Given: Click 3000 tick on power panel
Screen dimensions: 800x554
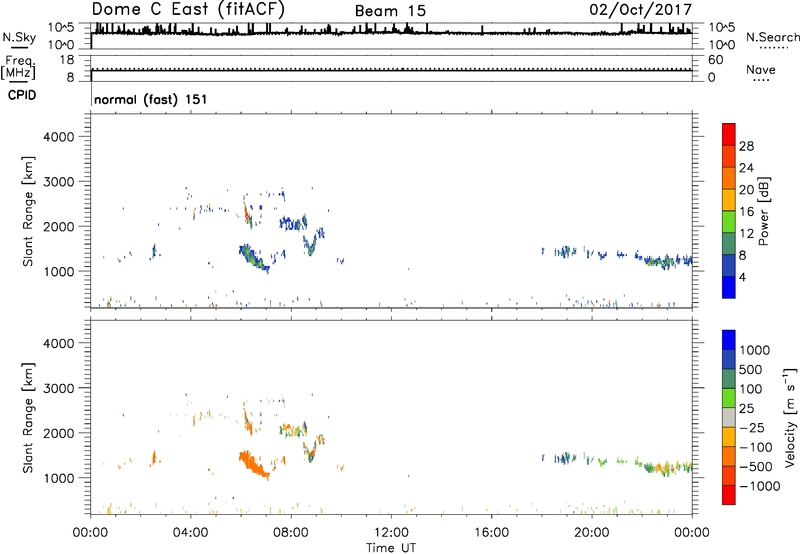Looking at the screenshot, I should pos(58,182).
